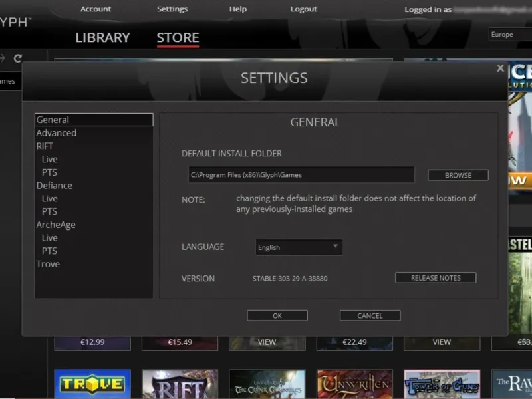Open the Settings menu item in top bar

click(x=172, y=9)
